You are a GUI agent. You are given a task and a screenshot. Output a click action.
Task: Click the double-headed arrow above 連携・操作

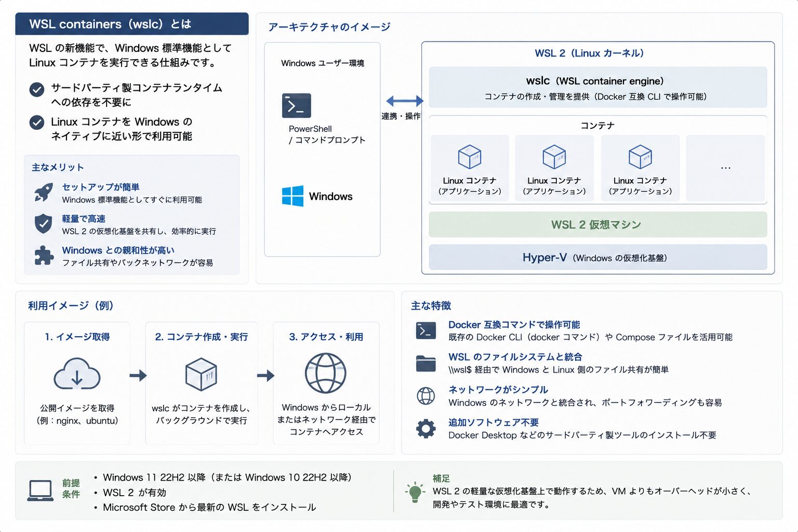pyautogui.click(x=404, y=101)
